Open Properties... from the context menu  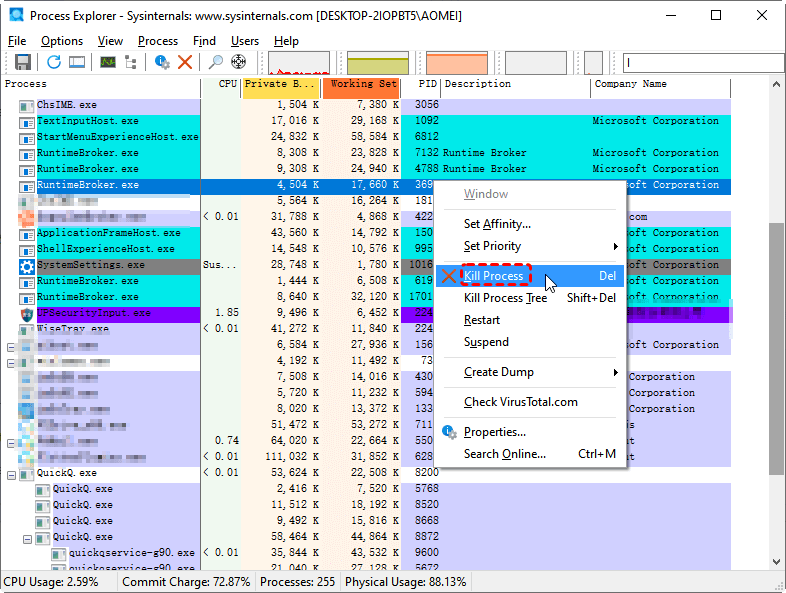[530, 432]
